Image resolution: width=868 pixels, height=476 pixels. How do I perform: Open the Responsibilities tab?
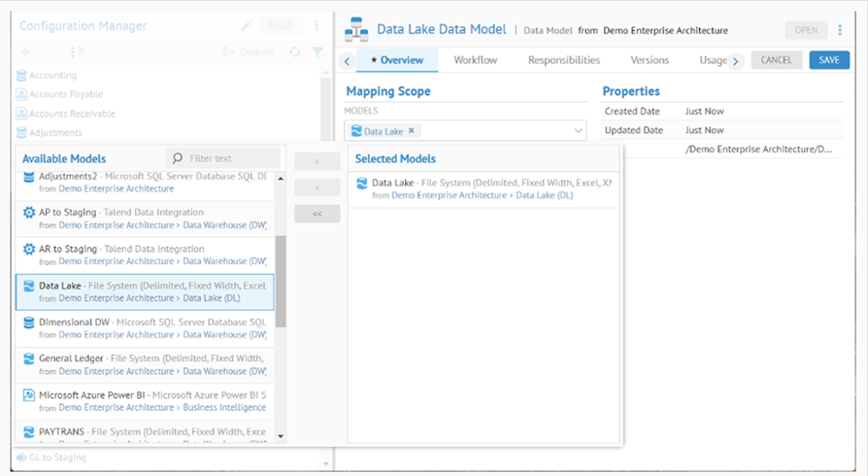[563, 60]
